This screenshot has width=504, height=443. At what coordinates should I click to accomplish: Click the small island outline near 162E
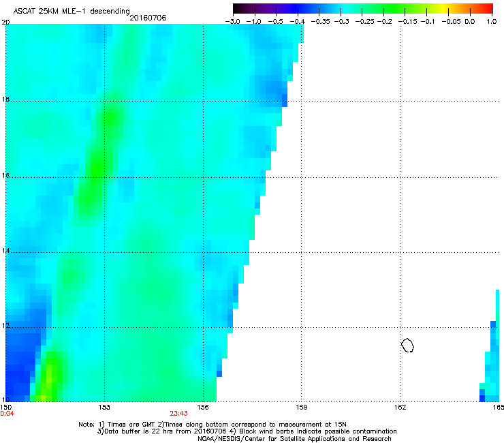[407, 345]
